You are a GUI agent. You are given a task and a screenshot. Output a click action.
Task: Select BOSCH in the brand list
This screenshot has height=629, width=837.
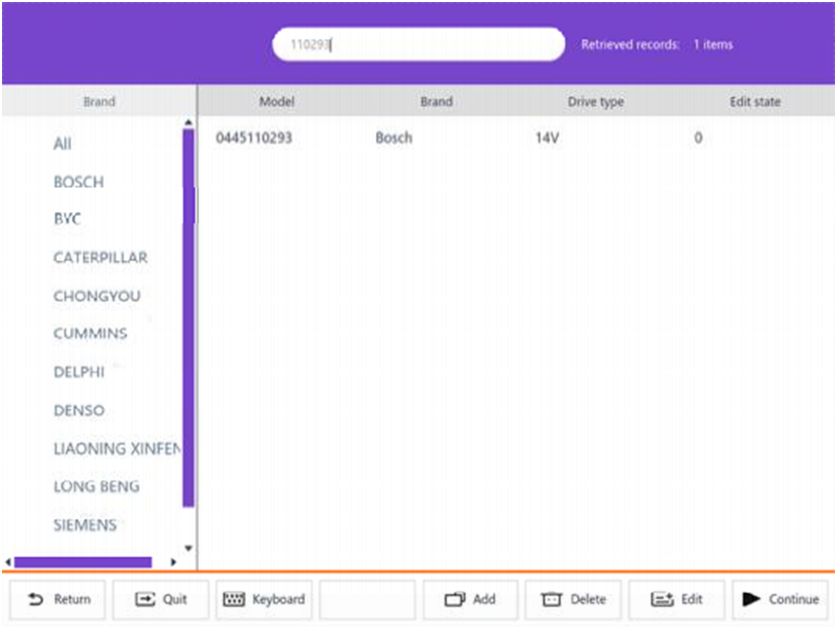coord(78,182)
